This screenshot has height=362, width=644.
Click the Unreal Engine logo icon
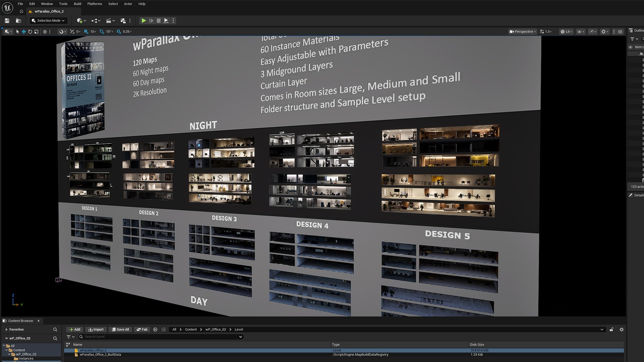[x=8, y=7]
